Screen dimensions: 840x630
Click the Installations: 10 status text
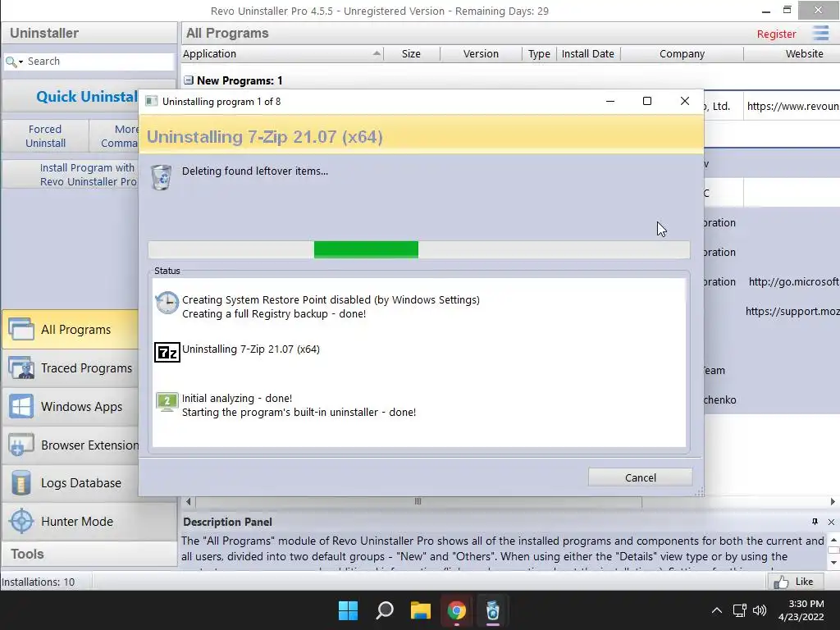(x=38, y=582)
